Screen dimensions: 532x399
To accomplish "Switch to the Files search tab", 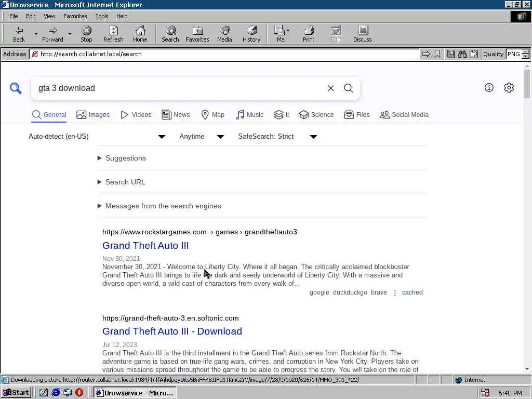I will pos(356,115).
